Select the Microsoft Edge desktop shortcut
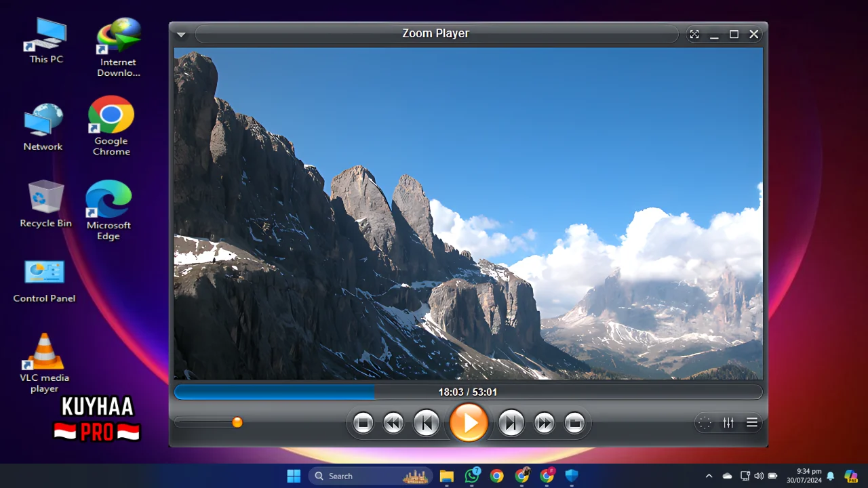The width and height of the screenshot is (868, 488). [x=108, y=210]
